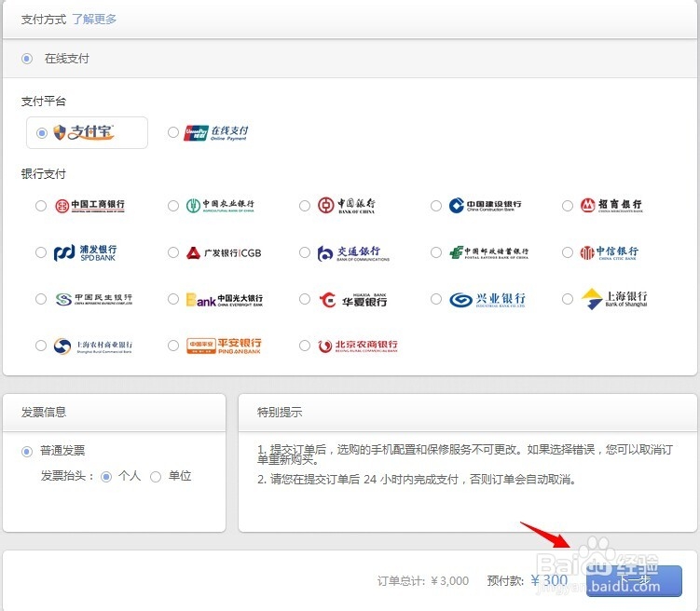The height and width of the screenshot is (611, 700).
Task: Click the 中国建设银行 logo
Action: [485, 205]
